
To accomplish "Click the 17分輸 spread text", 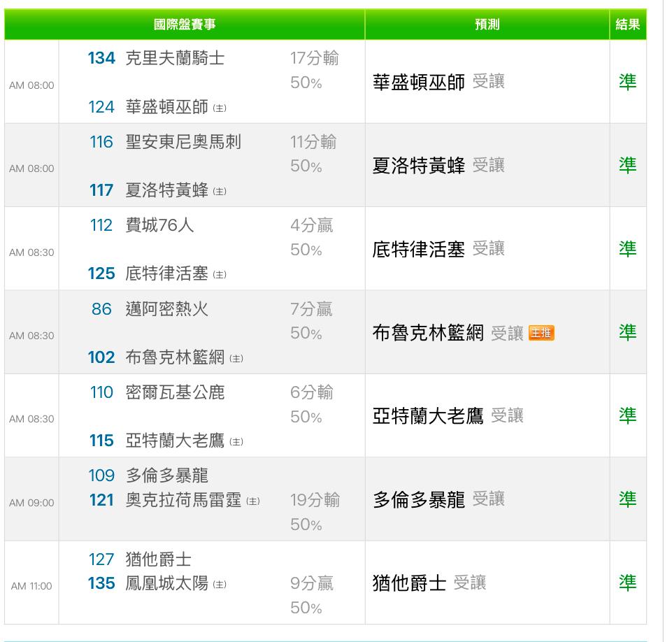I will [x=315, y=58].
